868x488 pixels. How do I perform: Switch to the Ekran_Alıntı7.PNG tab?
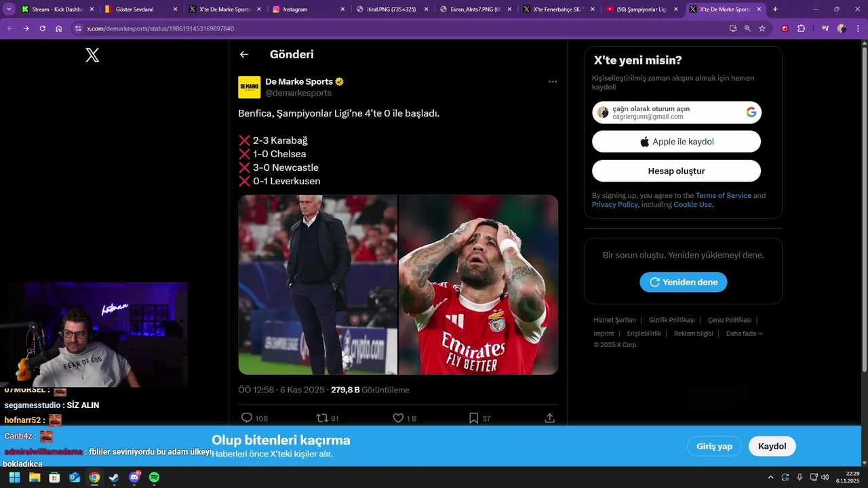pos(477,9)
